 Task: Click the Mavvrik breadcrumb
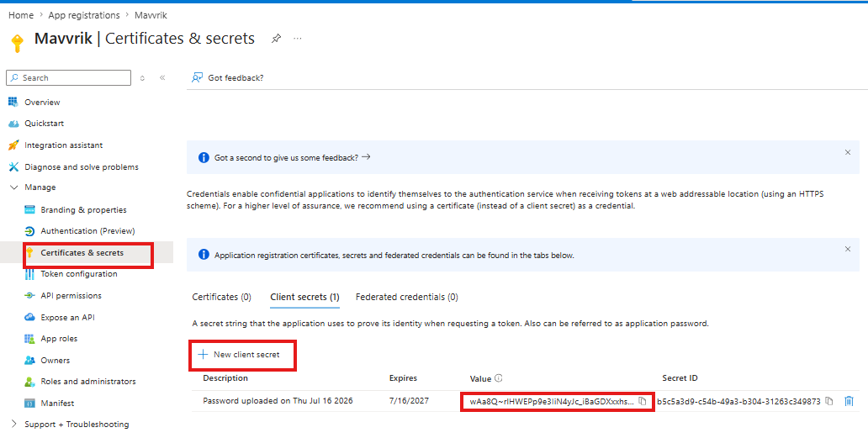click(x=151, y=15)
